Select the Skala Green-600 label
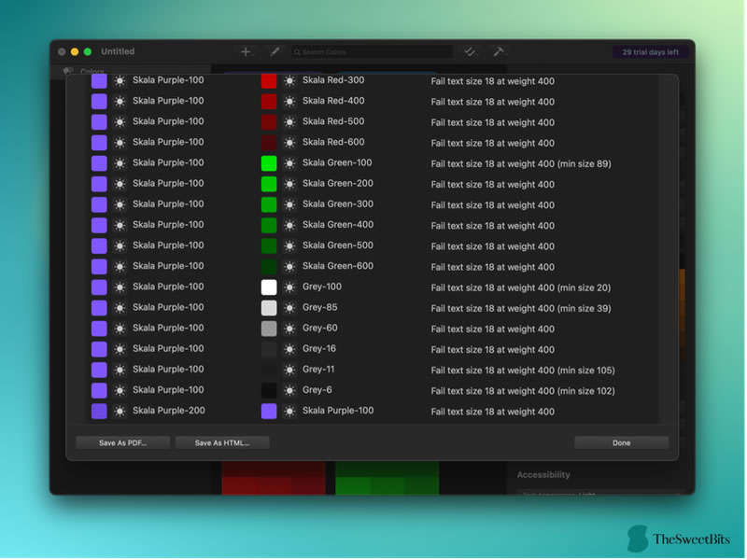The width and height of the screenshot is (747, 560). [338, 266]
